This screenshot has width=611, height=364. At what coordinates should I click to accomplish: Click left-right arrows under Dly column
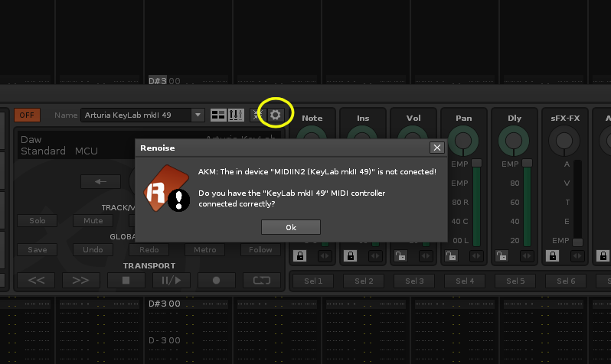[527, 255]
